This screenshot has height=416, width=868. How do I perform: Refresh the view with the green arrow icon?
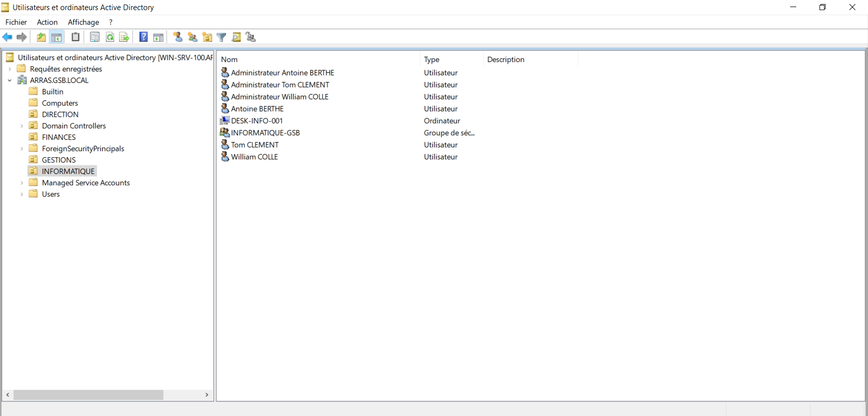click(x=110, y=37)
